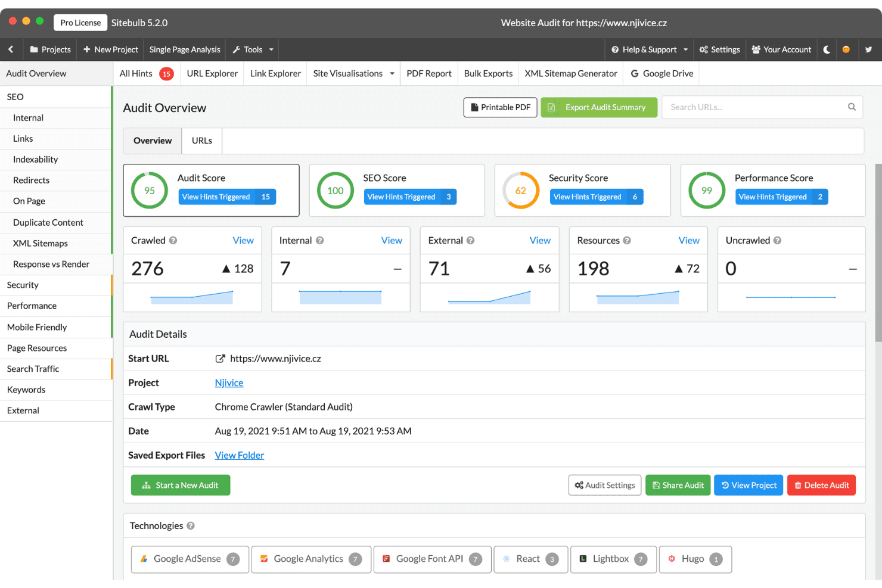Click the red Delete Audit button

pos(821,486)
